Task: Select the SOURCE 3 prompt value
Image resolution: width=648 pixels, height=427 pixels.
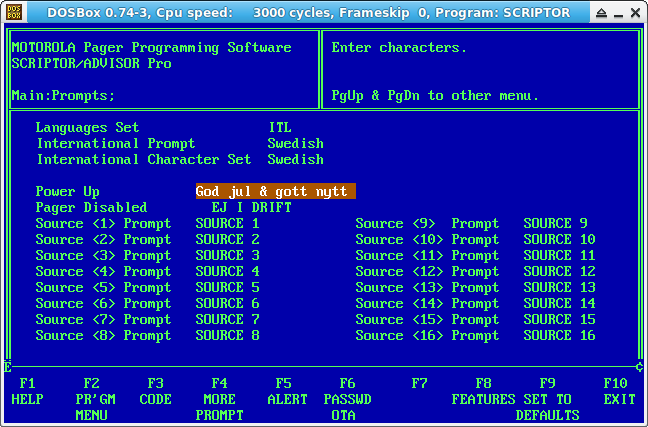Action: point(227,255)
